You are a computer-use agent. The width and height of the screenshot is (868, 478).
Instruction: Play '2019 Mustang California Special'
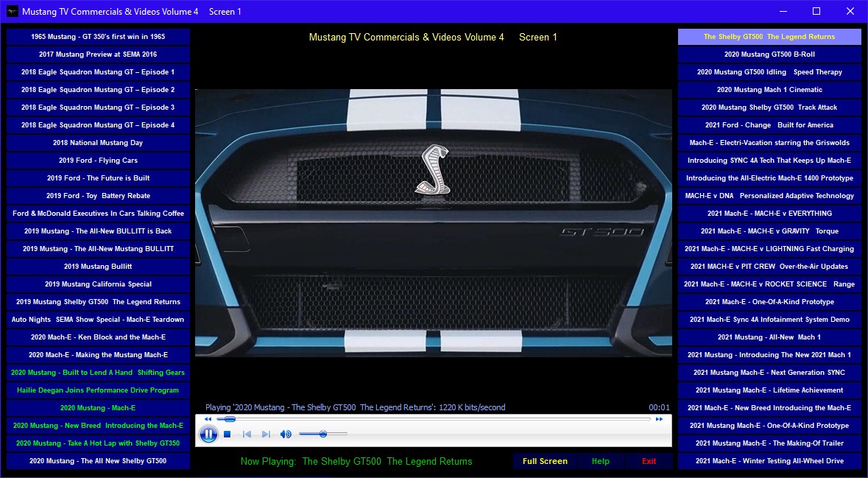(98, 284)
